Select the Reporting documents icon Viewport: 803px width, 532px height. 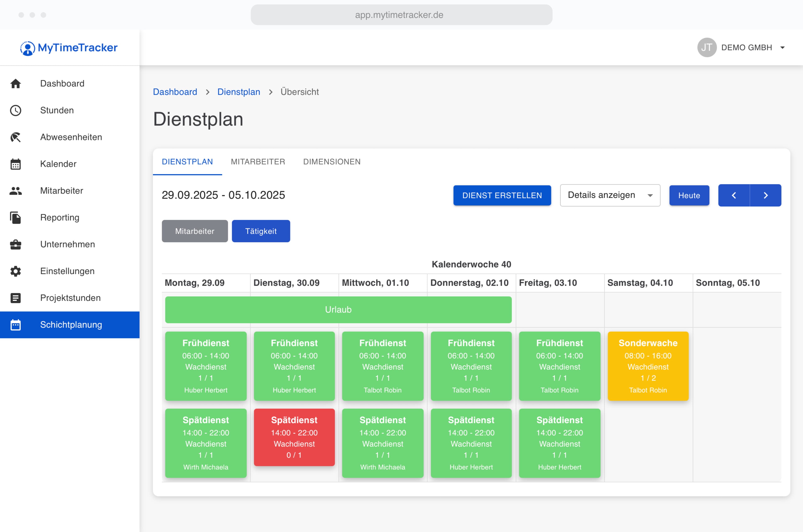click(x=16, y=217)
